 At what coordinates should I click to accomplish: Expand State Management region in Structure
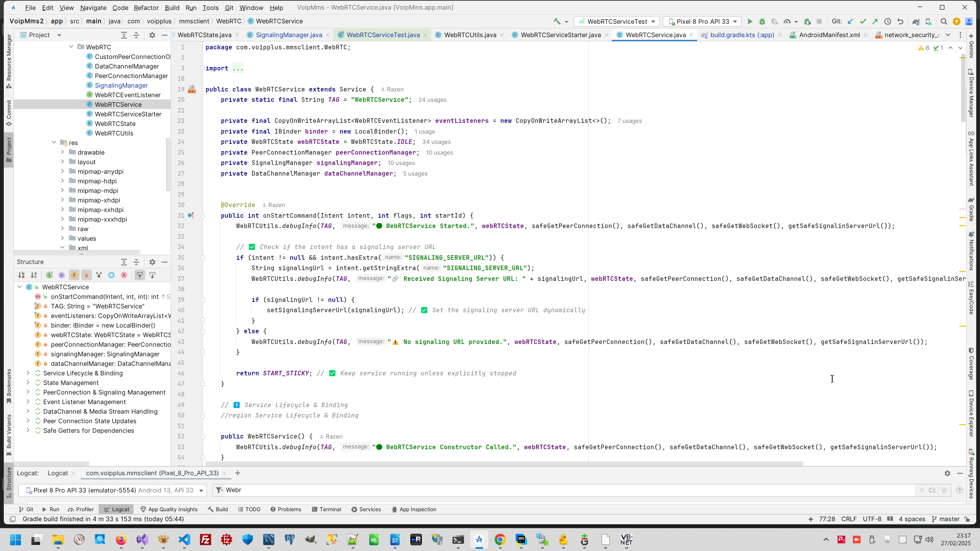click(28, 383)
